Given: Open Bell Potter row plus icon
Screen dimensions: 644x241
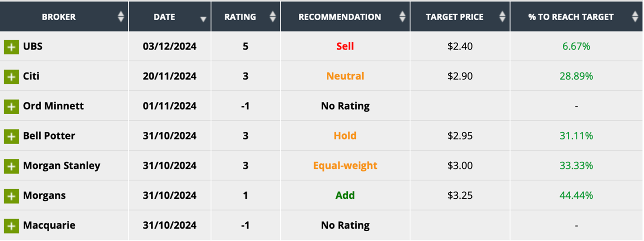Looking at the screenshot, I should [x=12, y=136].
